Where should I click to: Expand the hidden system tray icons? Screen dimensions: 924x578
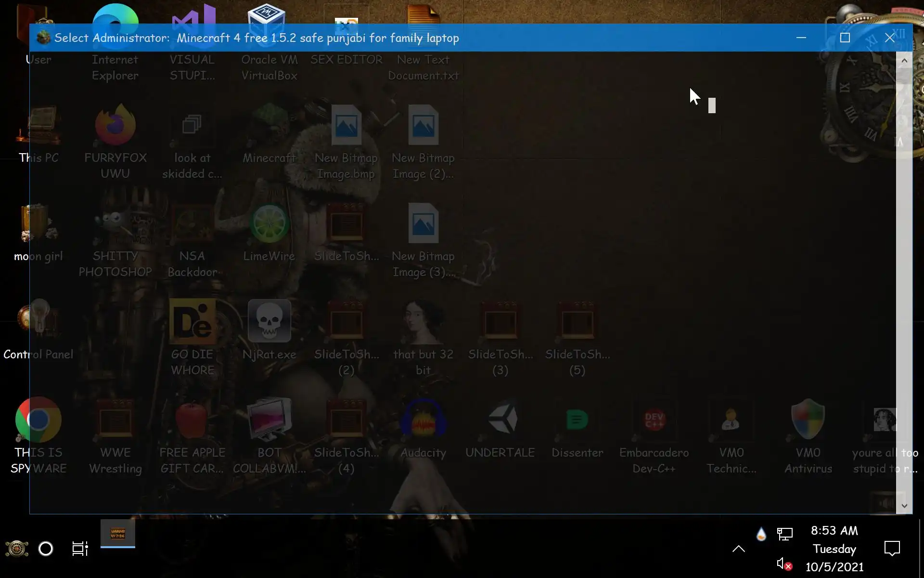(738, 549)
